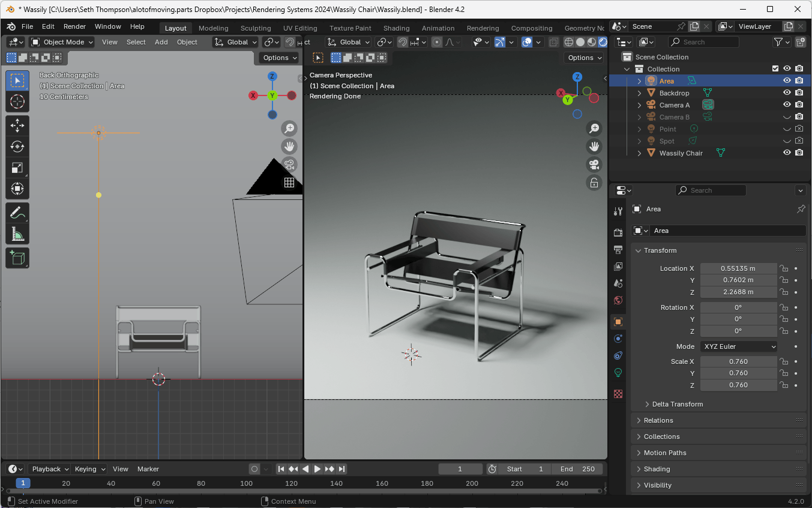812x508 pixels.
Task: Open the Add menu in left viewport
Action: click(161, 42)
